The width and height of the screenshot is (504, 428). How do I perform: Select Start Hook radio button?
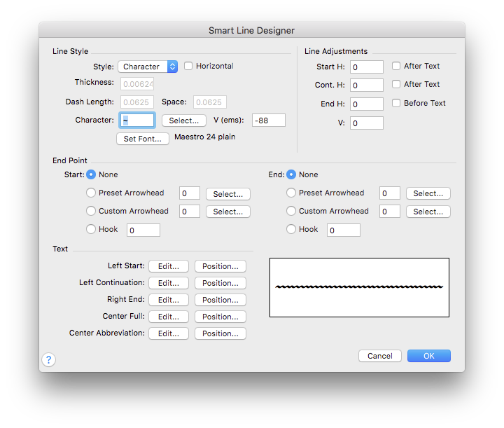91,229
